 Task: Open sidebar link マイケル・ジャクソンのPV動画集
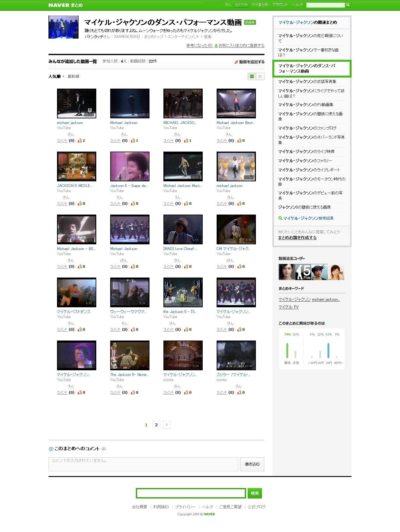click(306, 105)
